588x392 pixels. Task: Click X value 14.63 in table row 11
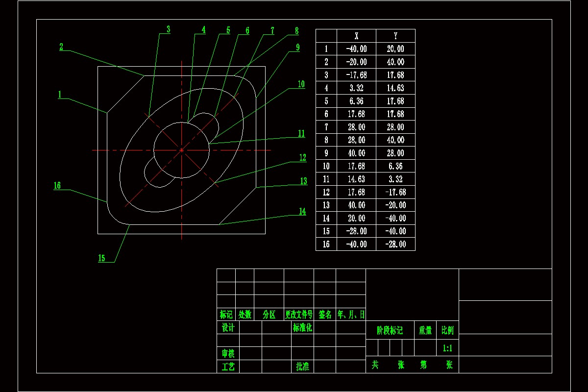tap(357, 179)
